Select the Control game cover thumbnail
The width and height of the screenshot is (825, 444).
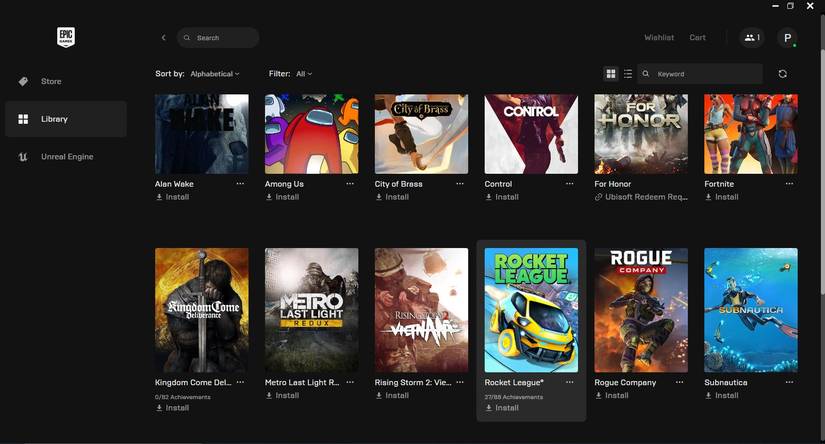pyautogui.click(x=531, y=134)
